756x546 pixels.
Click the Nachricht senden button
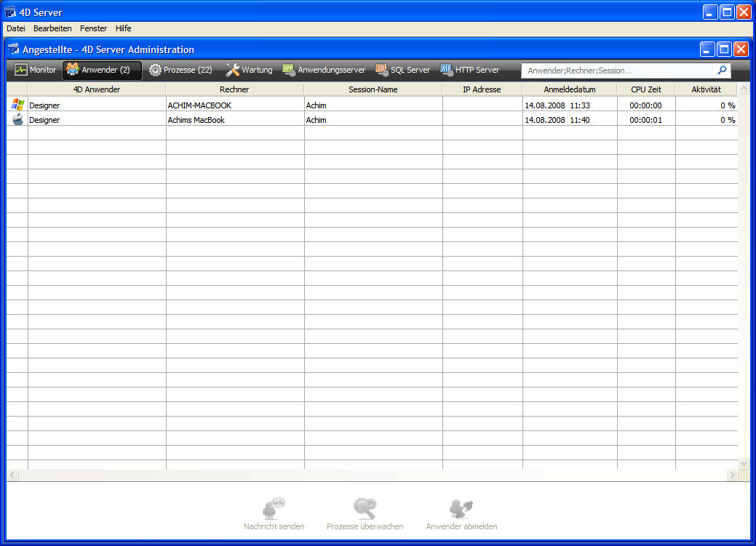click(274, 515)
